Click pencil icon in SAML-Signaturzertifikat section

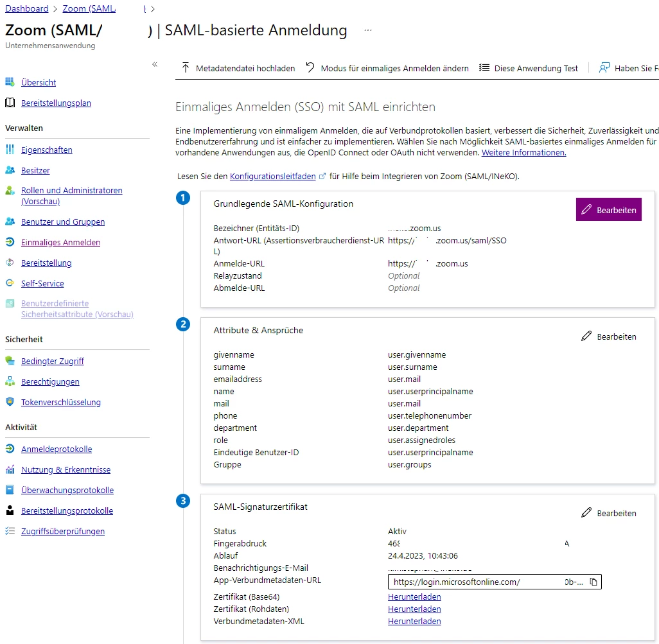(586, 512)
